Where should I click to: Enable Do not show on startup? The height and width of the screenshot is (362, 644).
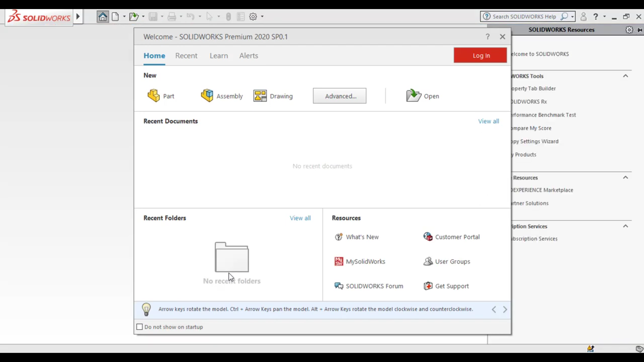tap(140, 327)
